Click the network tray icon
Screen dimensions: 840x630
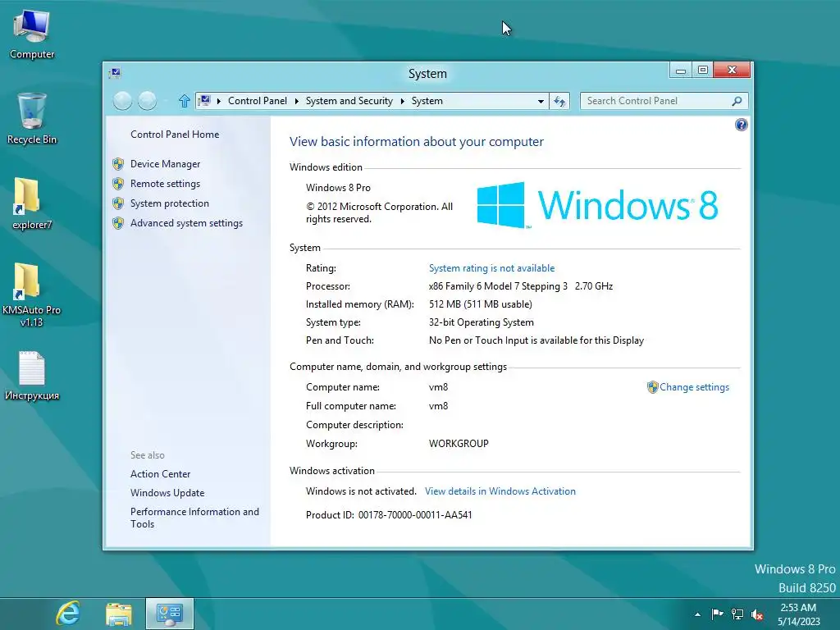point(737,614)
